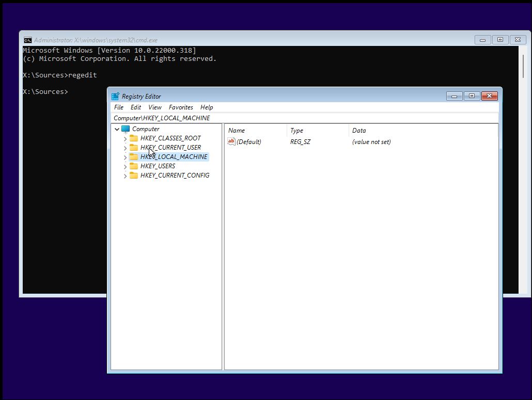The image size is (532, 400).
Task: Select the HKEY_LOCAL_MACHINE label
Action: pos(174,156)
